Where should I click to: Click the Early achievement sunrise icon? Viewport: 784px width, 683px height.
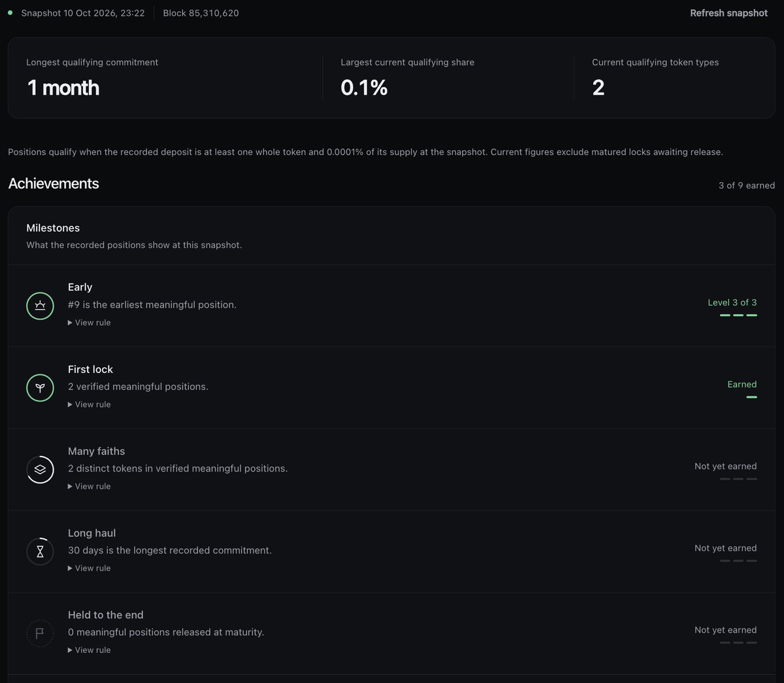click(x=40, y=306)
